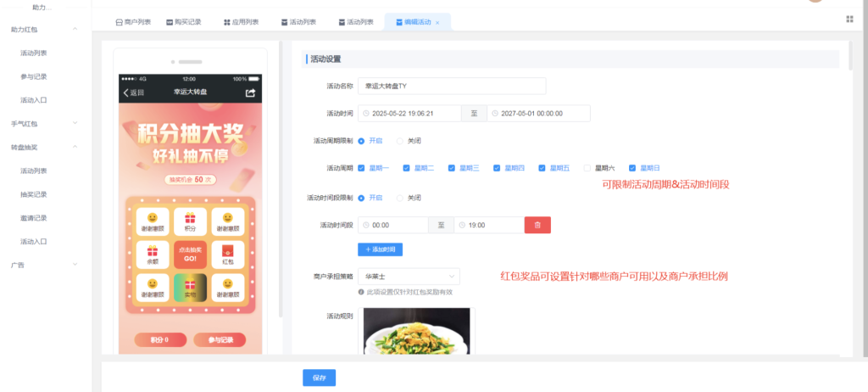
Task: Switch to the 购买记录 tab
Action: (x=183, y=22)
